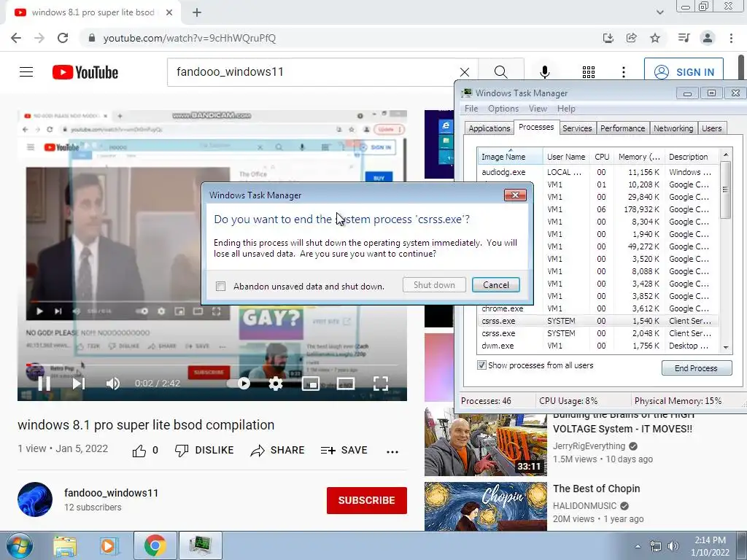747x560 pixels.
Task: Click the YouTube search input field
Action: coord(314,72)
